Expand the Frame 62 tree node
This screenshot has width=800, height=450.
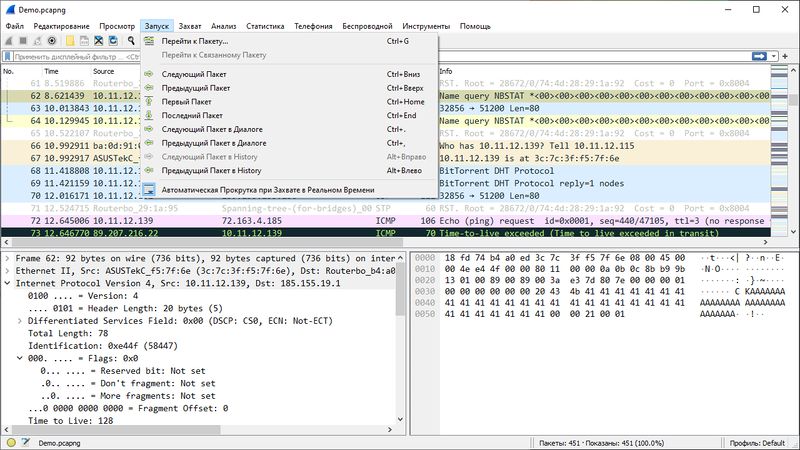(x=7, y=259)
